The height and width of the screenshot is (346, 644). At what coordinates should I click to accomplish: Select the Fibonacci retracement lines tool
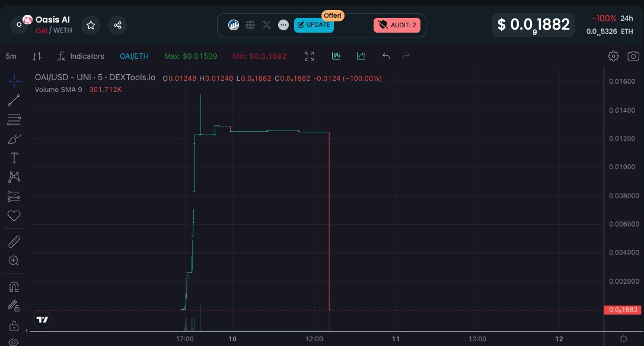point(14,119)
